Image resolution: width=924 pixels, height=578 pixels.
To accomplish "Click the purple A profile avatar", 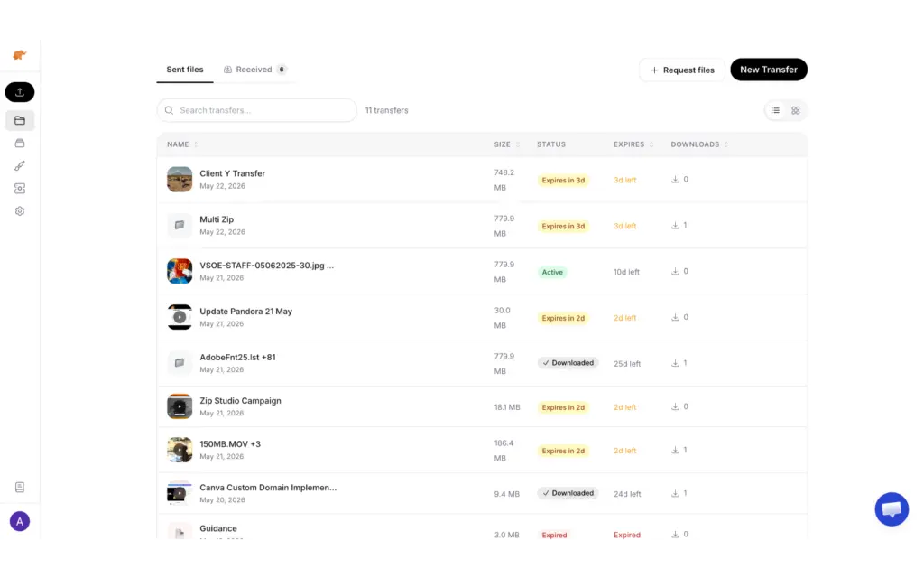I will [x=20, y=521].
